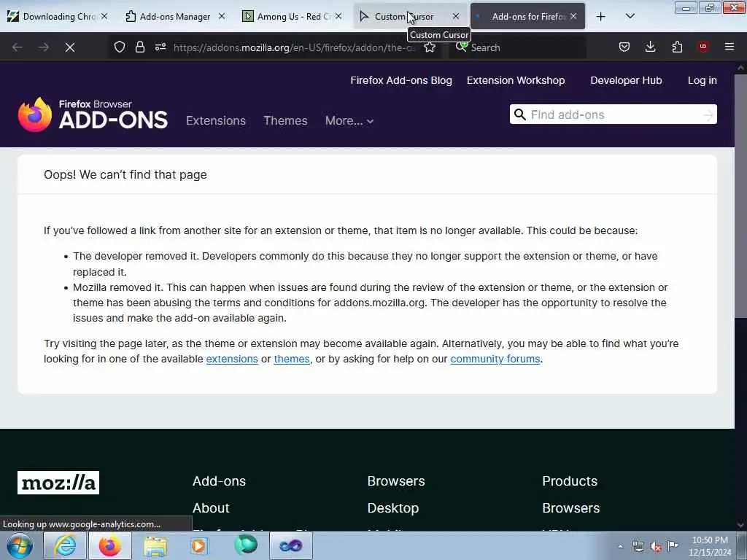Click the Firefox Browser ADD-ONS logo
This screenshot has height=560, width=747.
click(93, 114)
